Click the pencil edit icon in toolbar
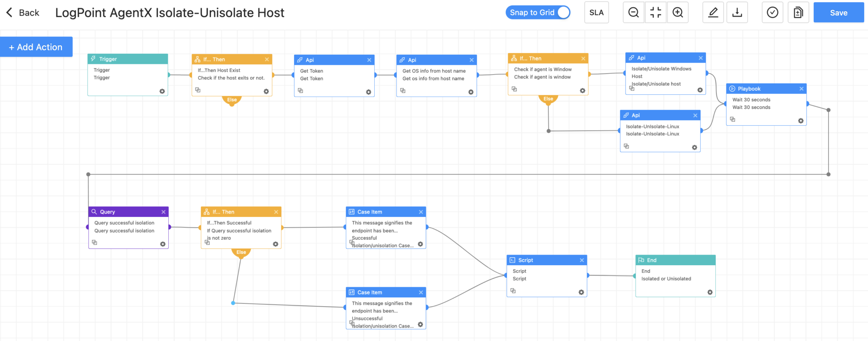This screenshot has height=341, width=868. 713,13
